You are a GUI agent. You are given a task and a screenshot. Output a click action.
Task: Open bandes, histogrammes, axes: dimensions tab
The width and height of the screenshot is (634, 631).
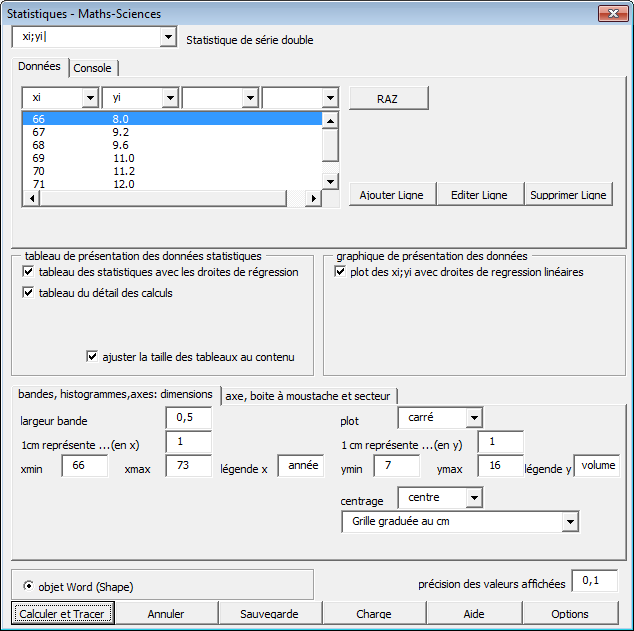(x=116, y=394)
